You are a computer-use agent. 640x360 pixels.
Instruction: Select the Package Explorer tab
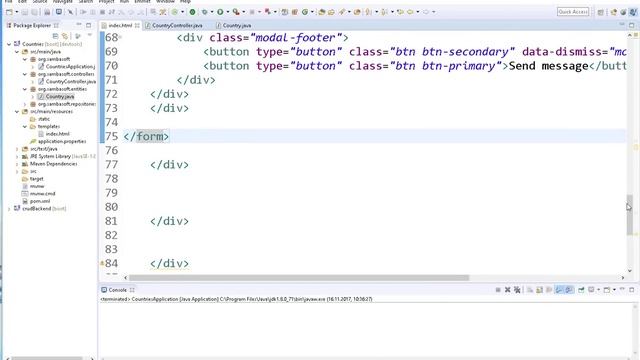(32, 25)
